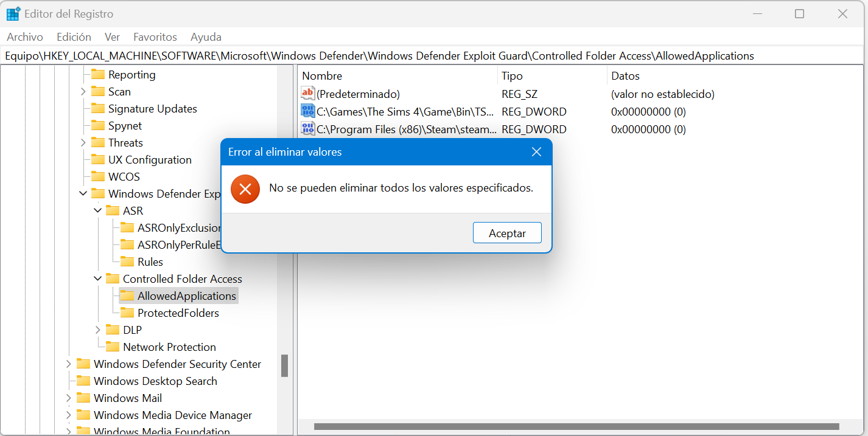Expand the Threats key
The width and height of the screenshot is (868, 436).
click(83, 143)
